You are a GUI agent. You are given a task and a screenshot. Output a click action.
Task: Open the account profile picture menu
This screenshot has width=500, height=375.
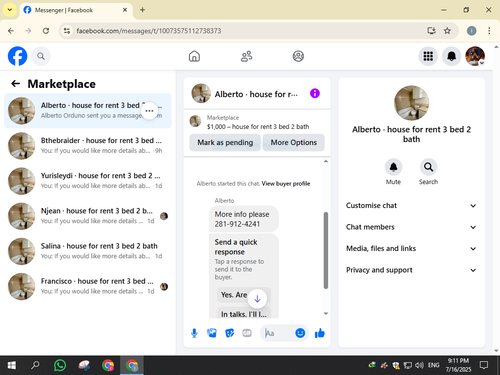[475, 56]
